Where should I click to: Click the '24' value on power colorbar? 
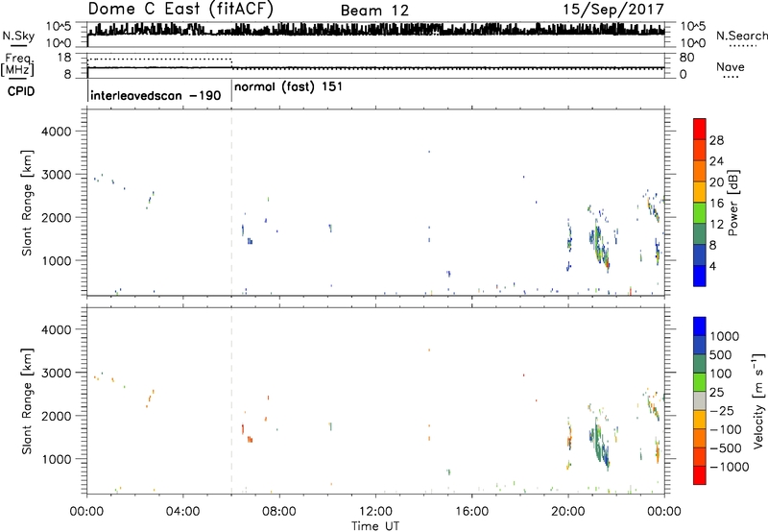click(x=716, y=161)
